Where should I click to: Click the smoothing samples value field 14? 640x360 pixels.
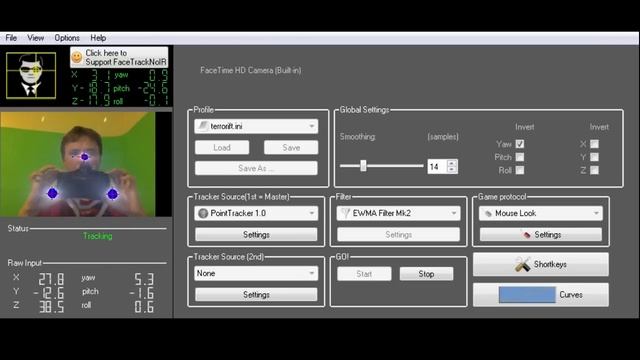[437, 167]
